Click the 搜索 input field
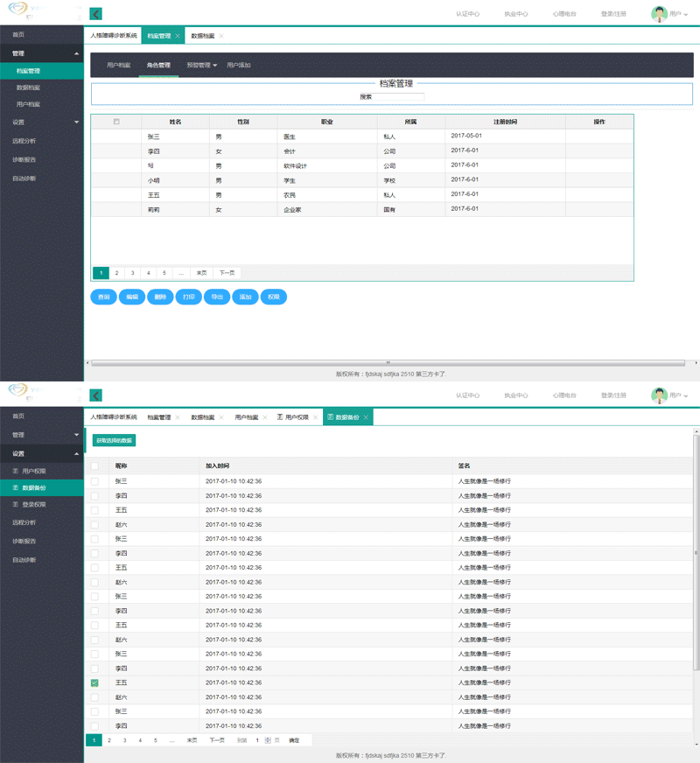This screenshot has height=763, width=700. 399,97
